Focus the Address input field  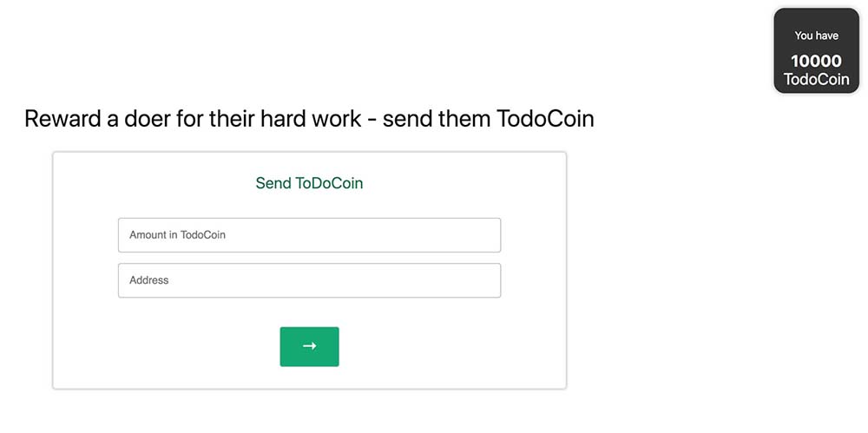(x=309, y=280)
